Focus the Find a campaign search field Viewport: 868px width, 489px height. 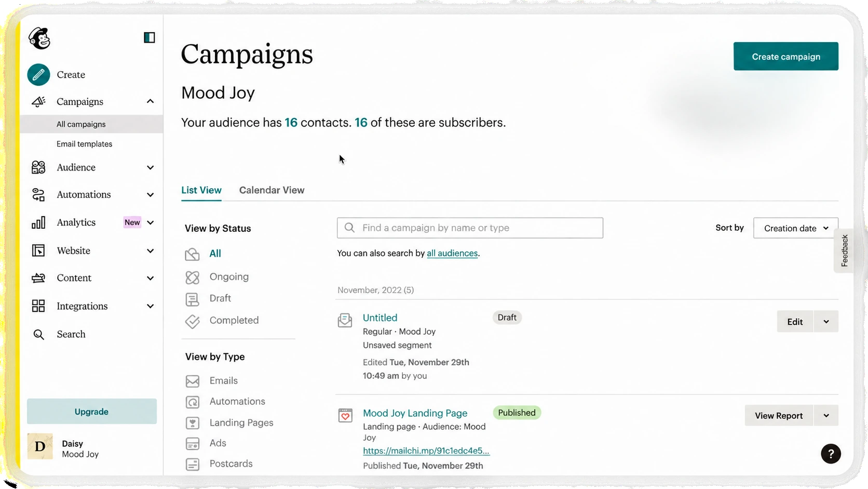click(x=470, y=228)
